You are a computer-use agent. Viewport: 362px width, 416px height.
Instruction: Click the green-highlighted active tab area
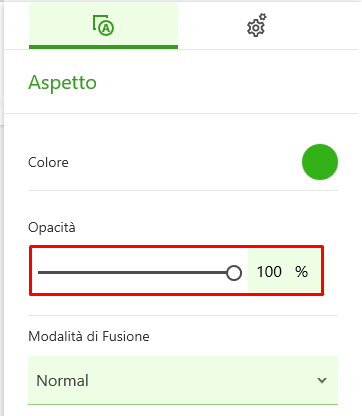103,25
